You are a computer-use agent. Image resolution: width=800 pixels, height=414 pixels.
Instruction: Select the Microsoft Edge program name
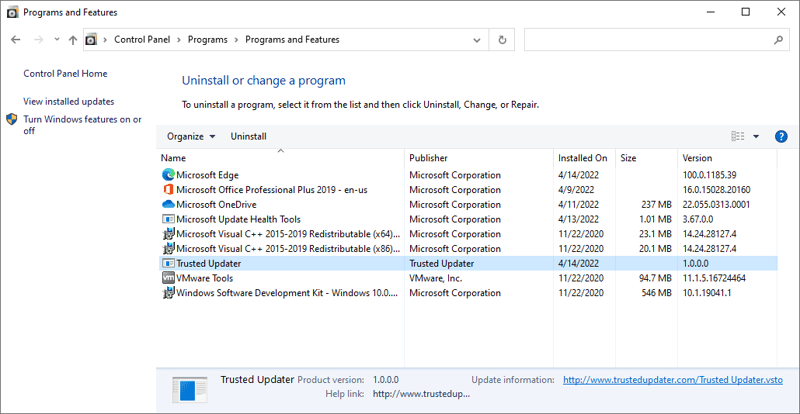point(207,175)
